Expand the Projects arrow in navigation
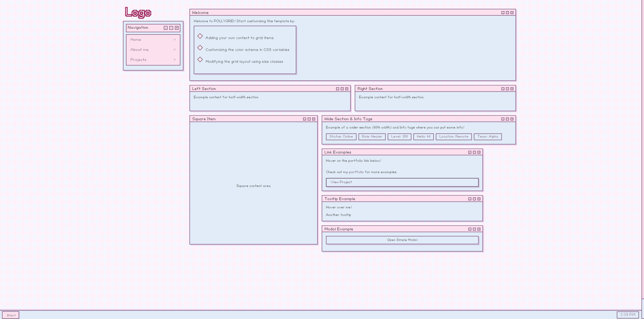The image size is (644, 319). [175, 60]
